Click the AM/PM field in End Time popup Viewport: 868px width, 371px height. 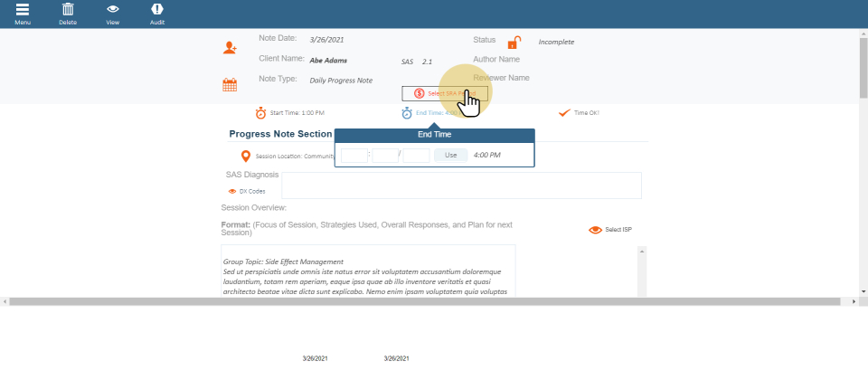[x=416, y=155]
